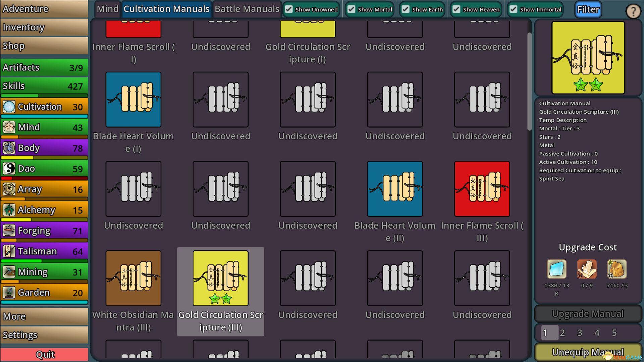The height and width of the screenshot is (362, 644).
Task: Open the Garden plant icon
Action: pyautogui.click(x=8, y=292)
